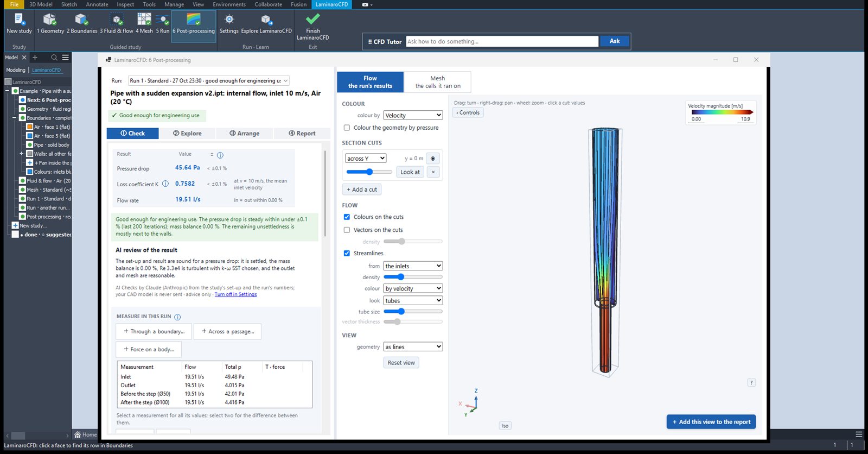
Task: Adjust the streamline tube size slider
Action: (x=413, y=312)
